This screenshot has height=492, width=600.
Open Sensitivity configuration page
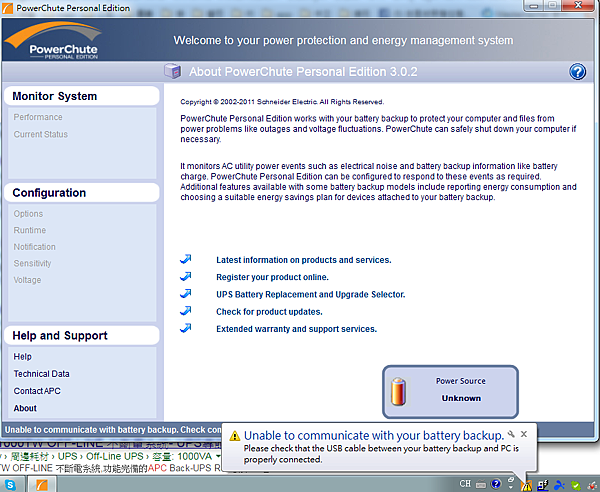(x=32, y=263)
